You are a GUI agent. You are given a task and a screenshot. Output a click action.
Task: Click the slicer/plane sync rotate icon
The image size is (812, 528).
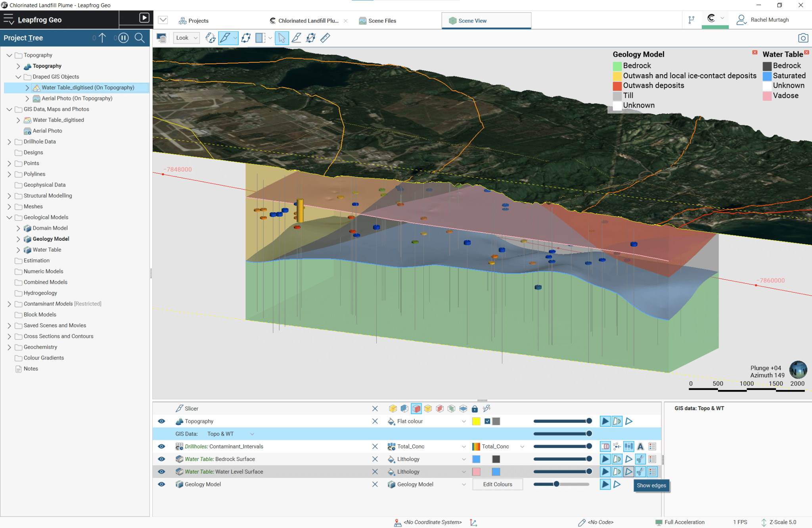tap(210, 38)
